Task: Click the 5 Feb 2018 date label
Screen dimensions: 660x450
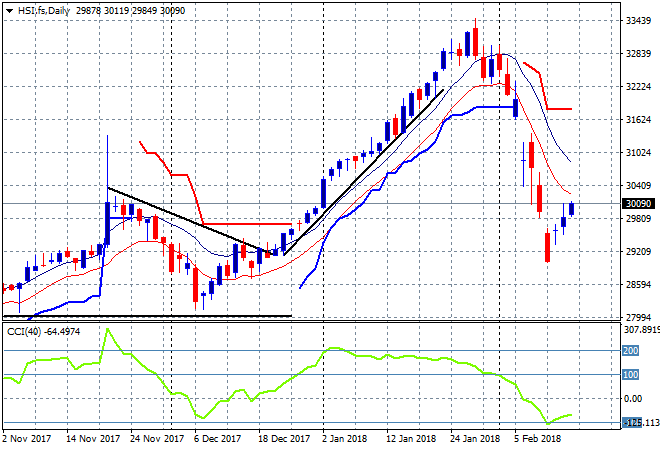Action: click(537, 439)
